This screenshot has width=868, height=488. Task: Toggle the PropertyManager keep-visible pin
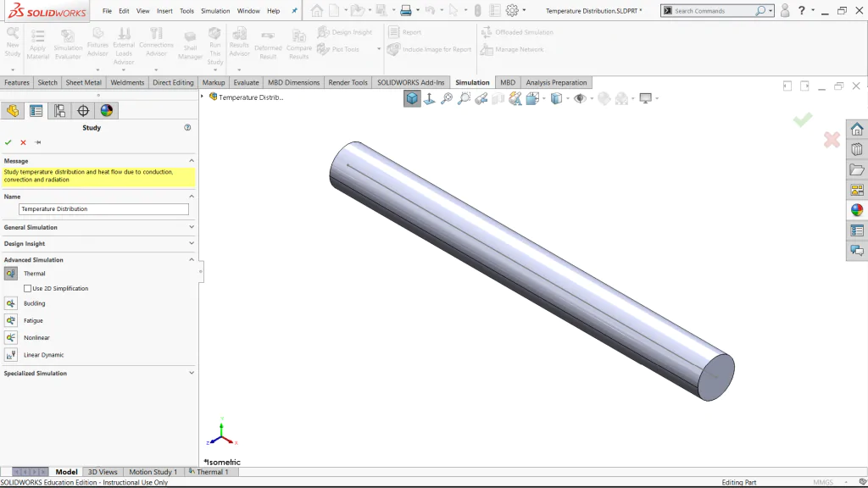tap(37, 142)
